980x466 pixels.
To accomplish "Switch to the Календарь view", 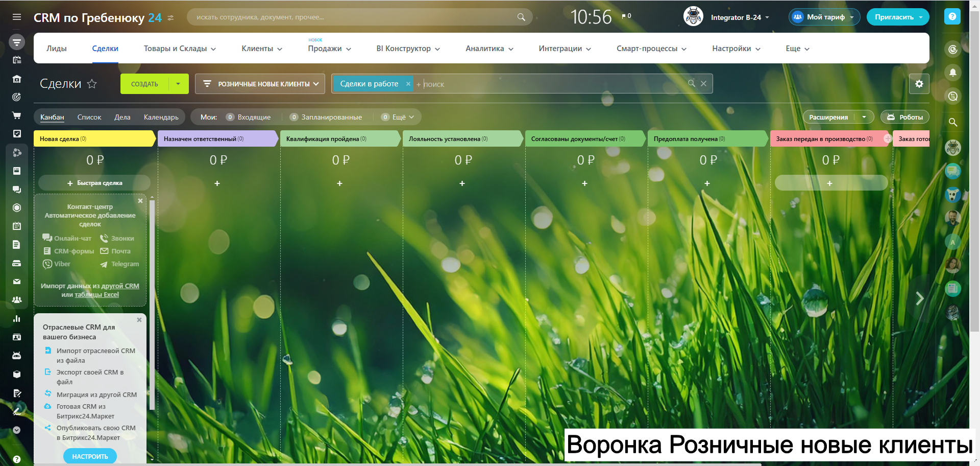I will tap(161, 117).
